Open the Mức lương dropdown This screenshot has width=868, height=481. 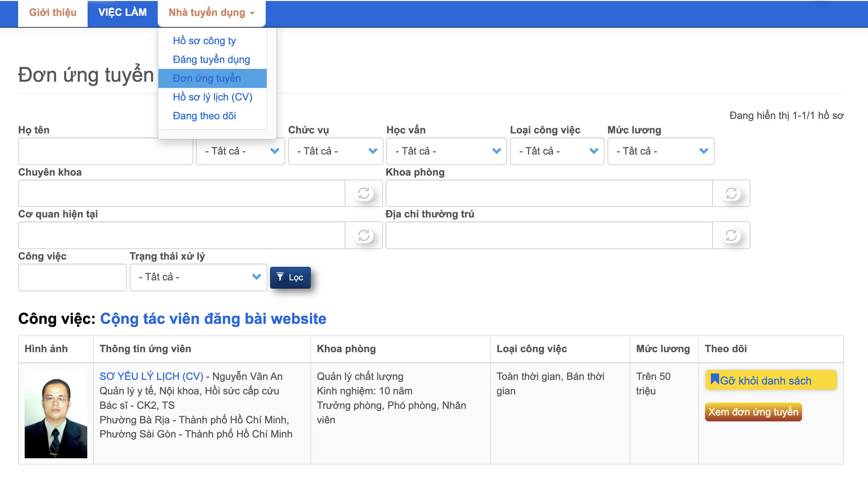pyautogui.click(x=661, y=151)
